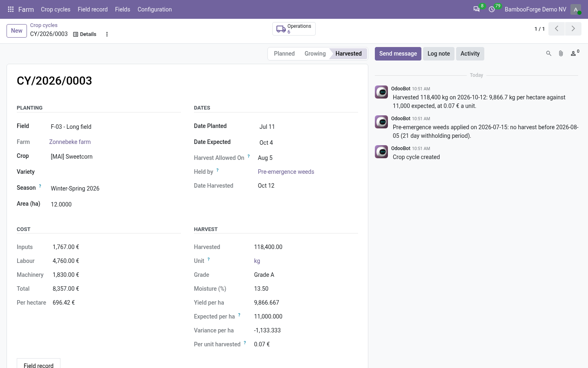The height and width of the screenshot is (368, 588).
Task: Show help tooltip for Season
Action: [x=40, y=186]
